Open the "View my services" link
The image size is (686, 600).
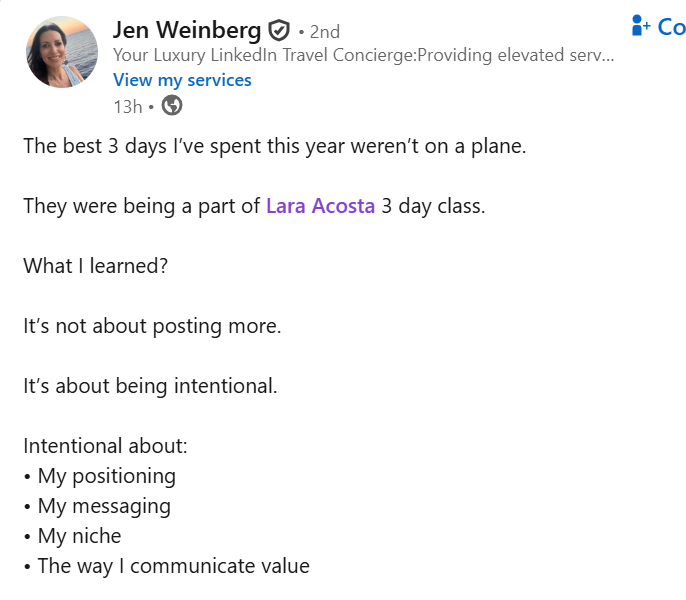pos(182,80)
